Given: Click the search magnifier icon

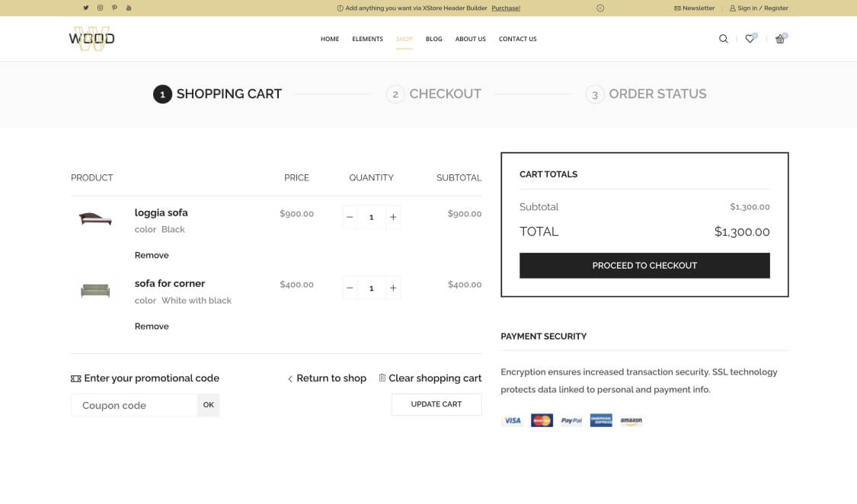Looking at the screenshot, I should coord(723,39).
